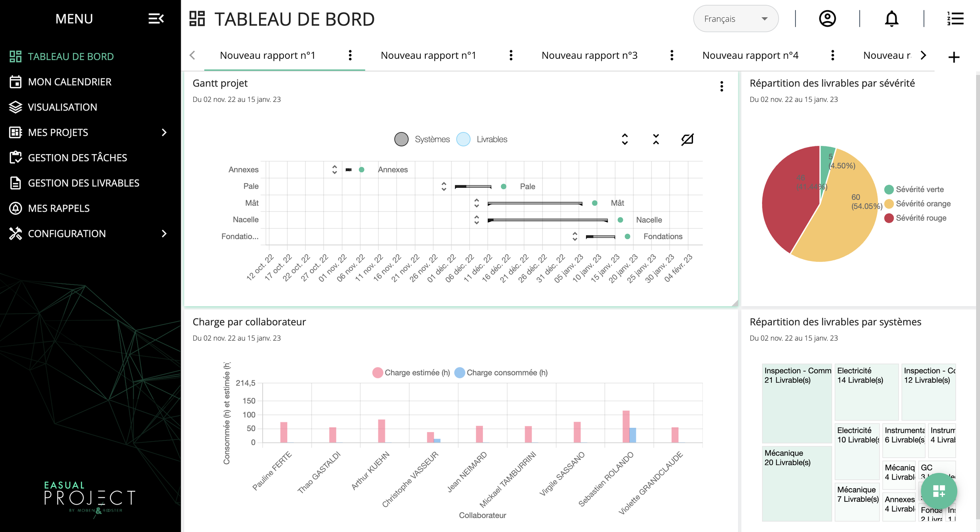Open the Français language dropdown
This screenshot has width=980, height=532.
tap(735, 19)
